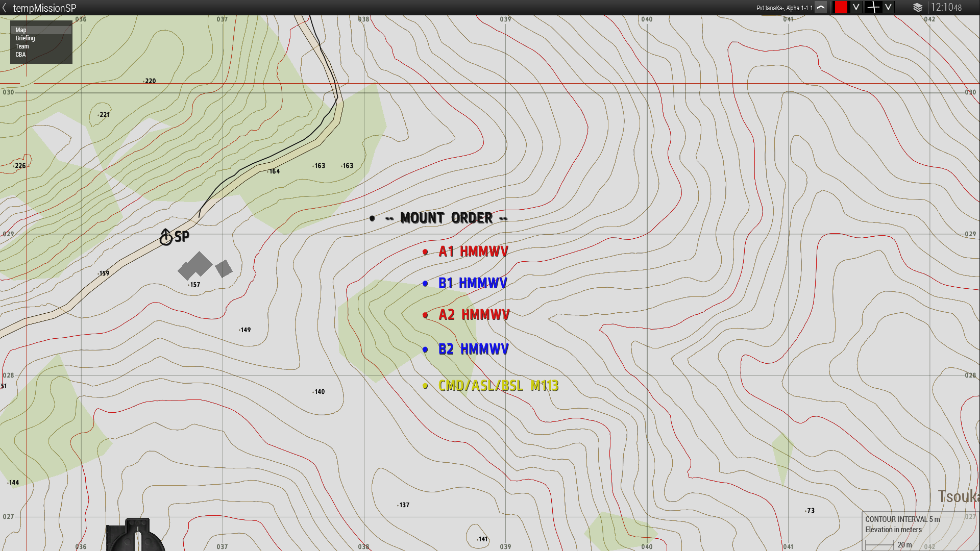Select the crosshair marker shape icon
980x551 pixels.
(x=873, y=8)
